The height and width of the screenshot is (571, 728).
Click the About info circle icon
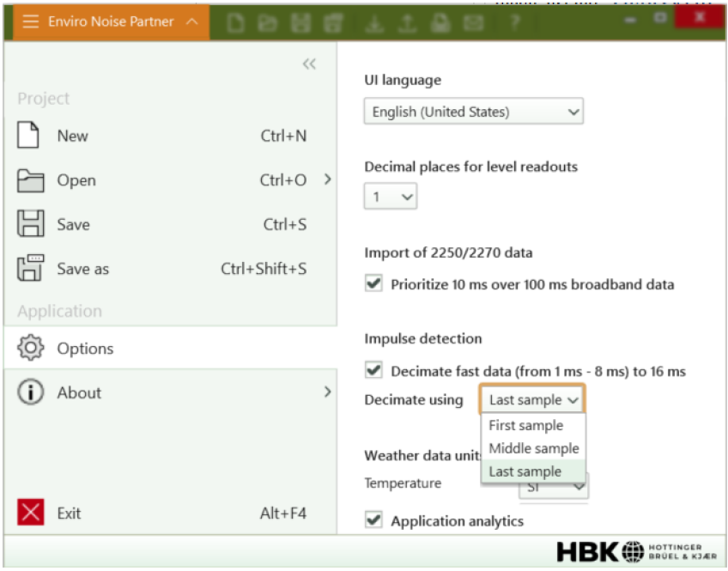[x=30, y=392]
